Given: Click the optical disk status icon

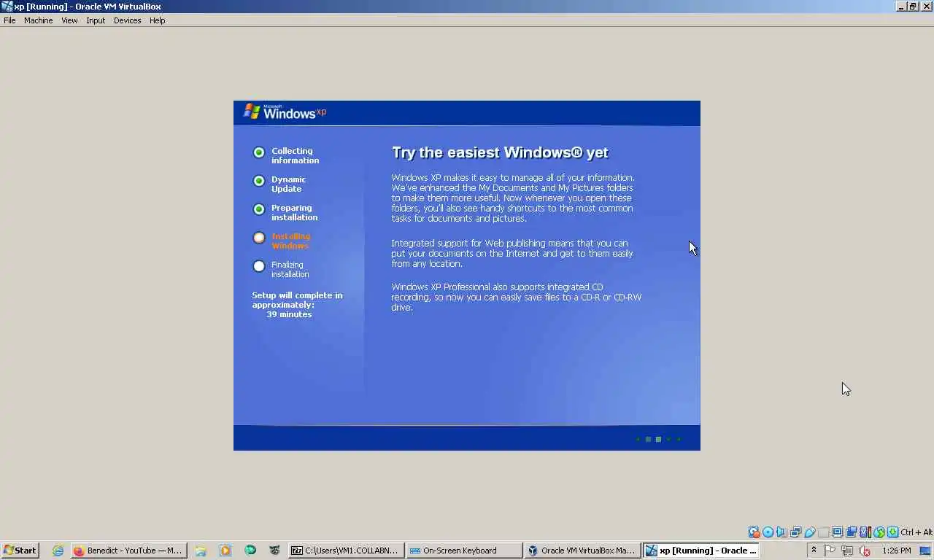Looking at the screenshot, I should [768, 532].
